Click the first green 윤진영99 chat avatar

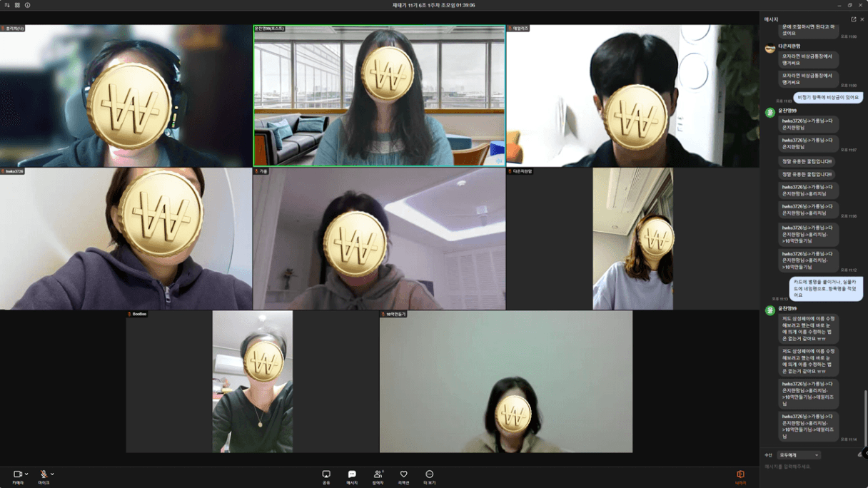pyautogui.click(x=769, y=113)
